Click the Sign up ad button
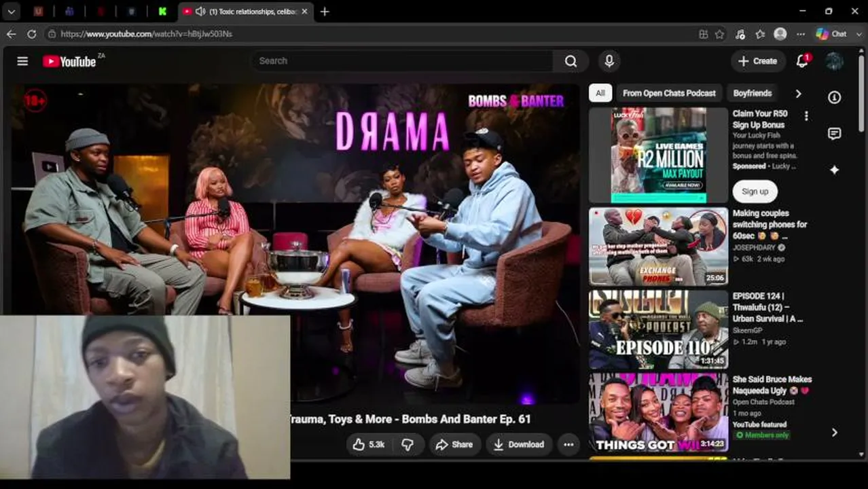This screenshot has height=489, width=868. pos(755,192)
